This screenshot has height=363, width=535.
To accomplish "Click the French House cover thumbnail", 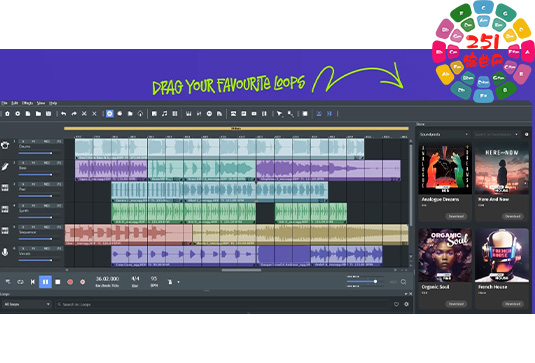I will 502,255.
